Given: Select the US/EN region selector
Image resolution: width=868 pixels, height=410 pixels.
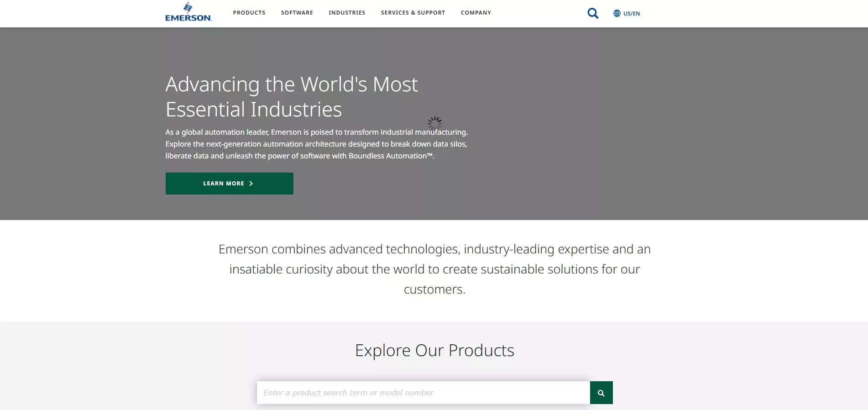Looking at the screenshot, I should (x=627, y=13).
